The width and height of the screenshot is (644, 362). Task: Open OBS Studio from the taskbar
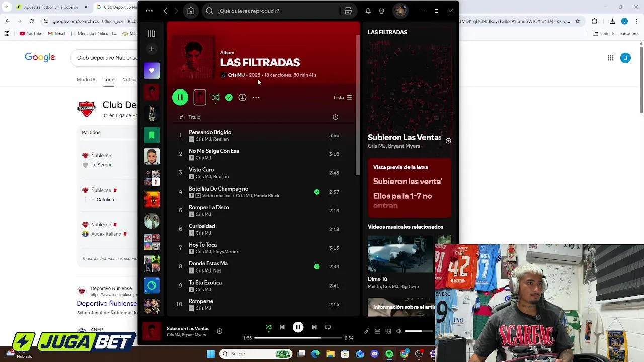419,354
